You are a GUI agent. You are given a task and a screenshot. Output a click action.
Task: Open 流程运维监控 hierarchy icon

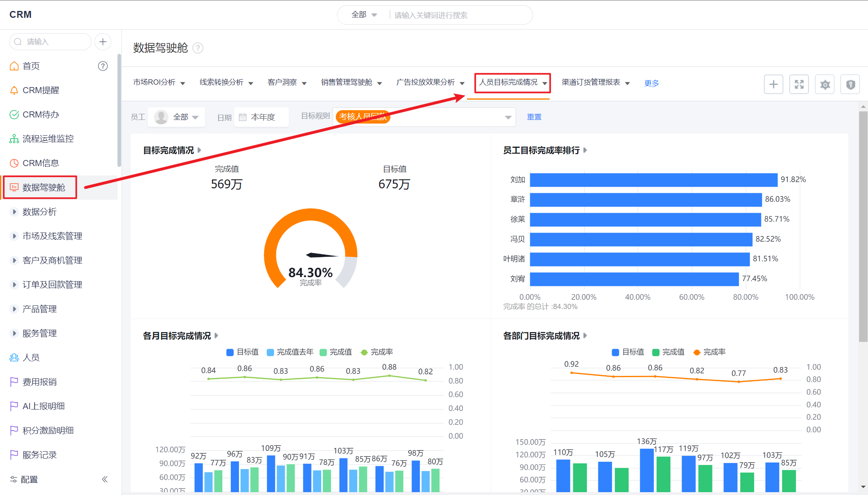coord(14,139)
